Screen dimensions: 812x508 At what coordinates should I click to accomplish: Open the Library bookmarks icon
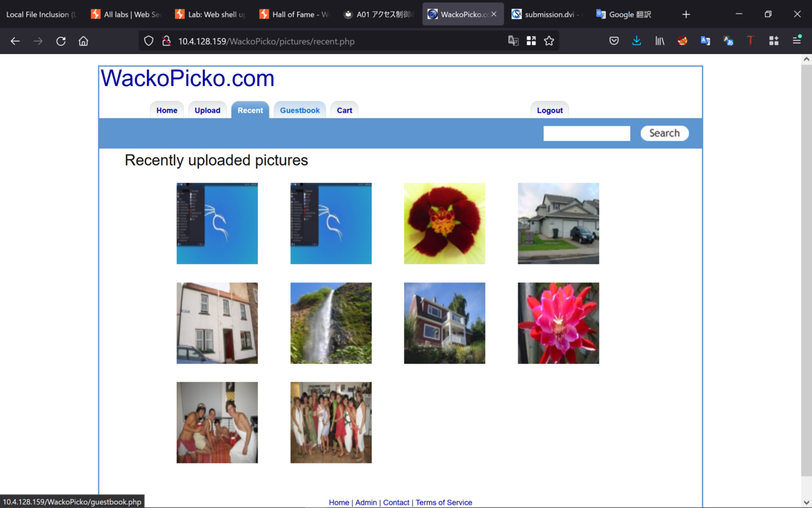pyautogui.click(x=660, y=41)
